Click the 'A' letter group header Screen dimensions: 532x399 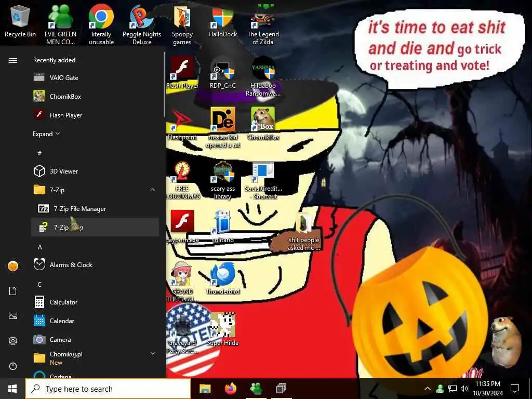(x=39, y=247)
